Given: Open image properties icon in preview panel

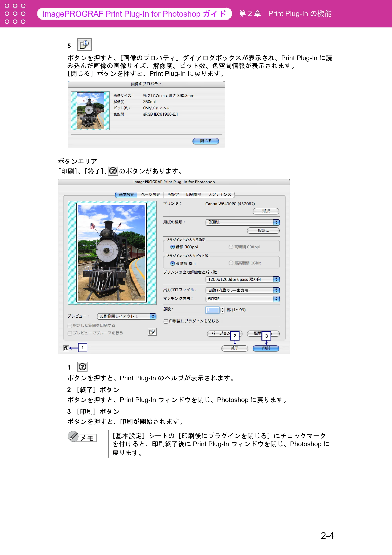Looking at the screenshot, I should click(152, 332).
